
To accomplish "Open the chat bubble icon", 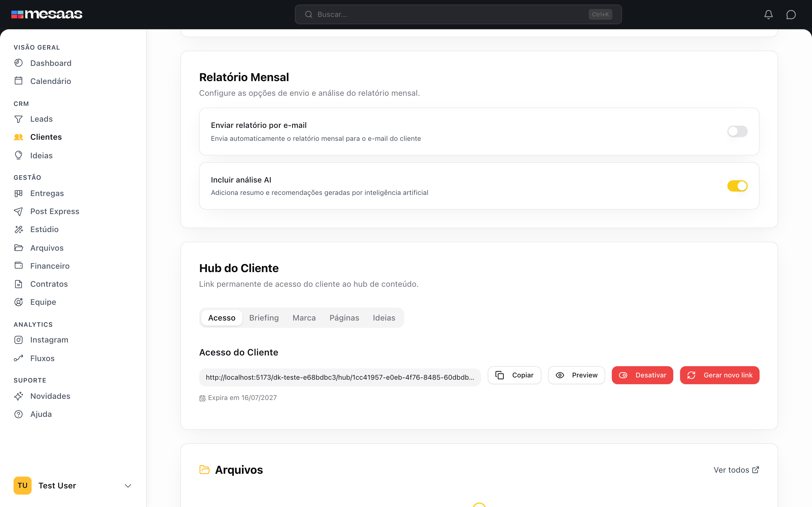I will pyautogui.click(x=791, y=14).
